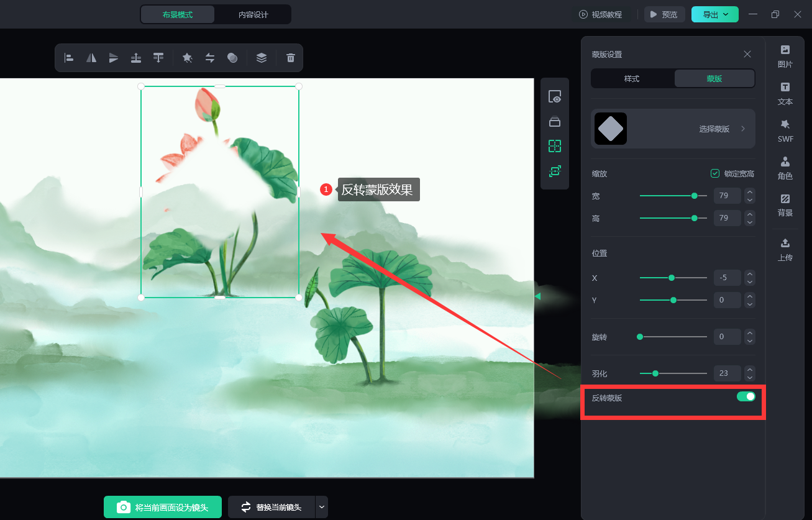Click the 预览 preview button
Image resolution: width=812 pixels, height=520 pixels.
click(x=664, y=14)
